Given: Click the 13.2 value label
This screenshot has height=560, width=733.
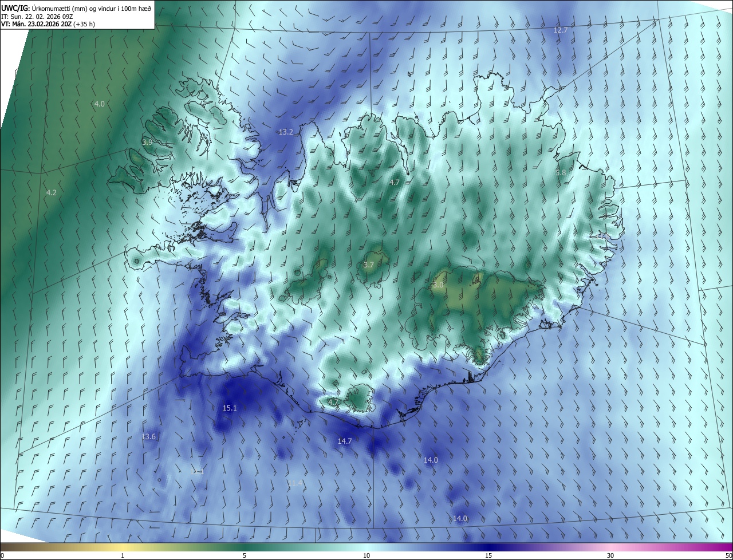Looking at the screenshot, I should point(286,132).
